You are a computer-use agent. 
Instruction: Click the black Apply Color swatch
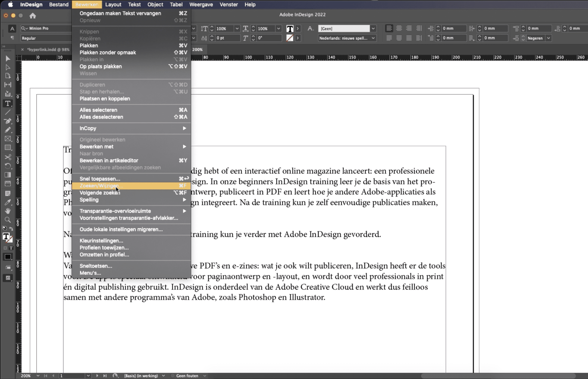(8, 257)
